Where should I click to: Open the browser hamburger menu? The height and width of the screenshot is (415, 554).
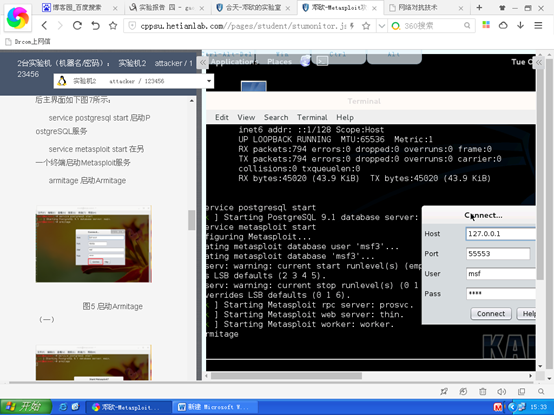pyautogui.click(x=538, y=25)
